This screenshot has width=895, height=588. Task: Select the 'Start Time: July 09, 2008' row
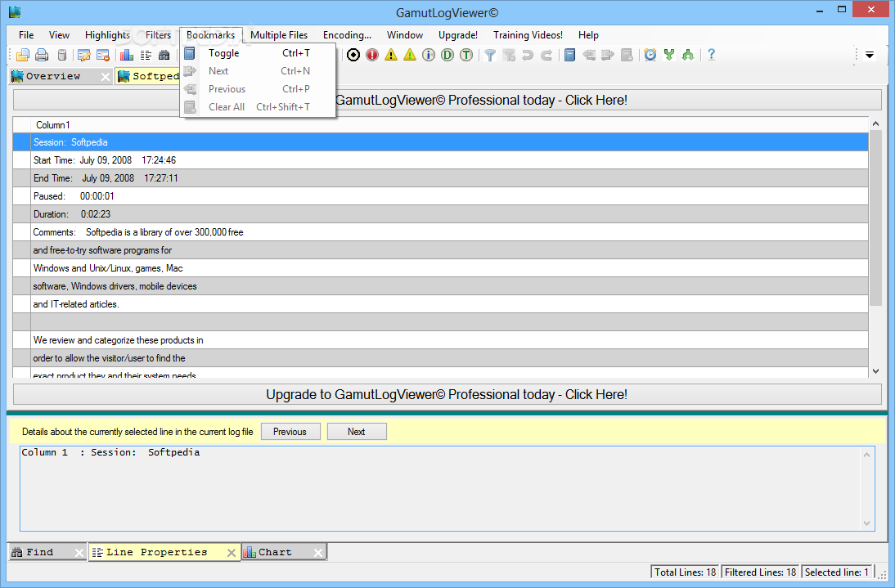click(440, 160)
